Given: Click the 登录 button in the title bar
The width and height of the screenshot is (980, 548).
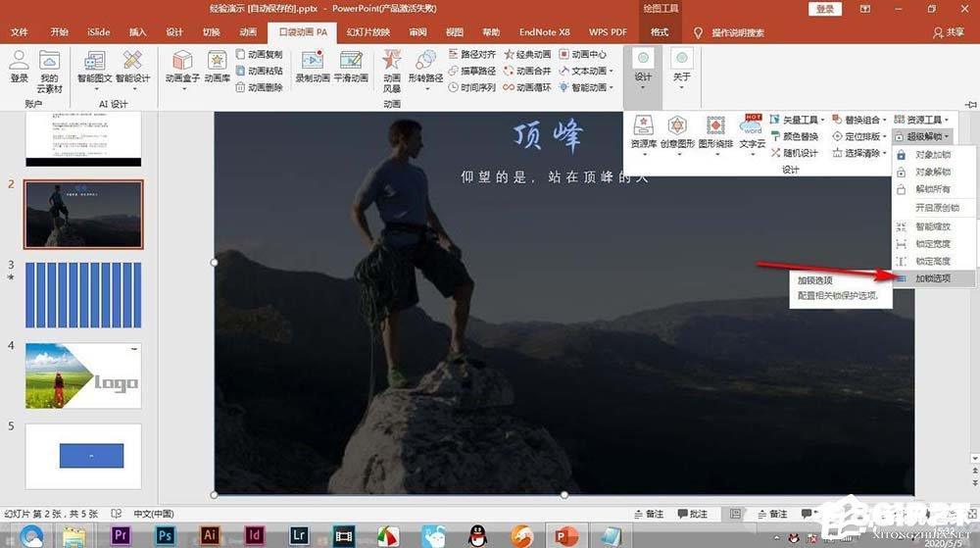Looking at the screenshot, I should 825,9.
